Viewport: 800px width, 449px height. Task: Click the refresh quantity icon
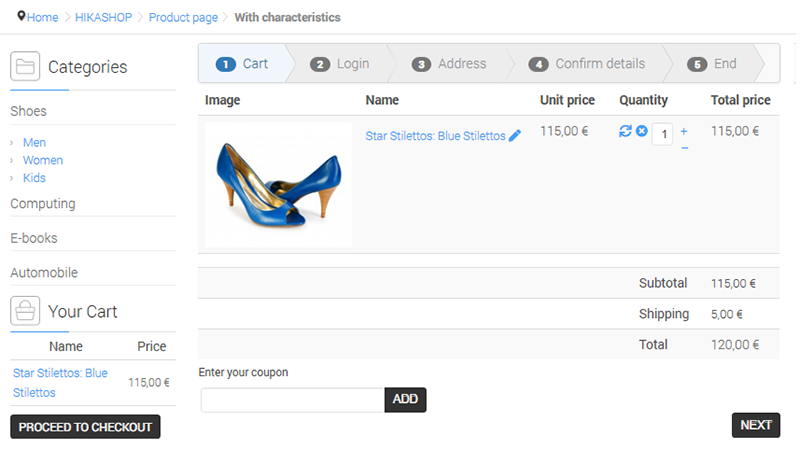(x=625, y=131)
